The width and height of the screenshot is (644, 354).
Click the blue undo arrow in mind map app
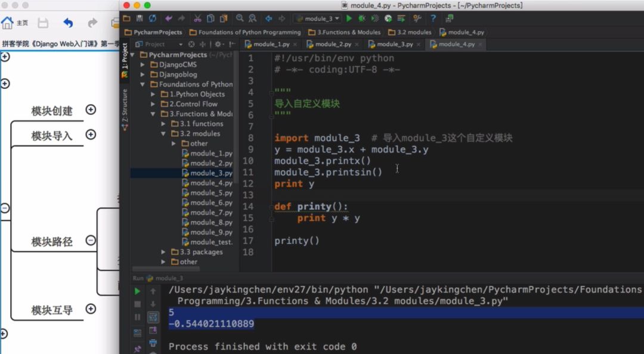tap(68, 23)
